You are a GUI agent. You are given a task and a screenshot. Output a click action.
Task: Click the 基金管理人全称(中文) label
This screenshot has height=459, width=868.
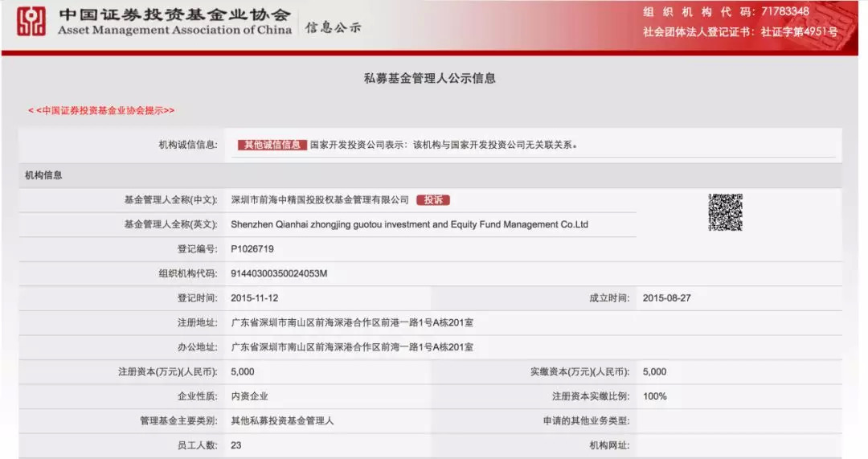170,200
